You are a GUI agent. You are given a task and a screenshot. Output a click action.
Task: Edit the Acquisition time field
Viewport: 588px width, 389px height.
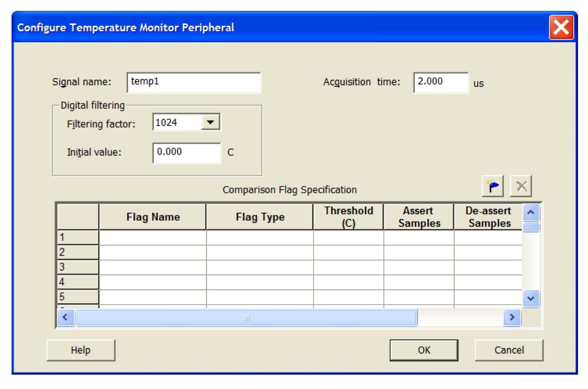tap(441, 82)
